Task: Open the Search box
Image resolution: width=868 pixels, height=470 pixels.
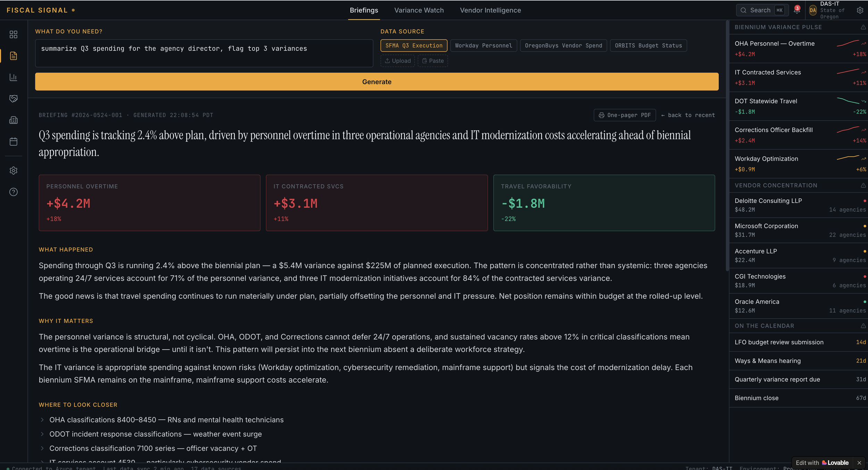Action: point(762,10)
